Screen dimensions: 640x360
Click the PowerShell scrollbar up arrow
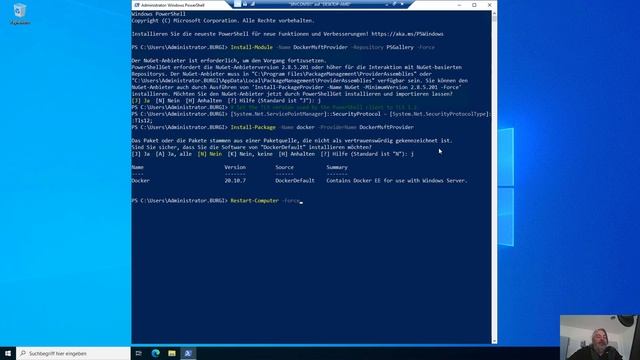pos(494,13)
